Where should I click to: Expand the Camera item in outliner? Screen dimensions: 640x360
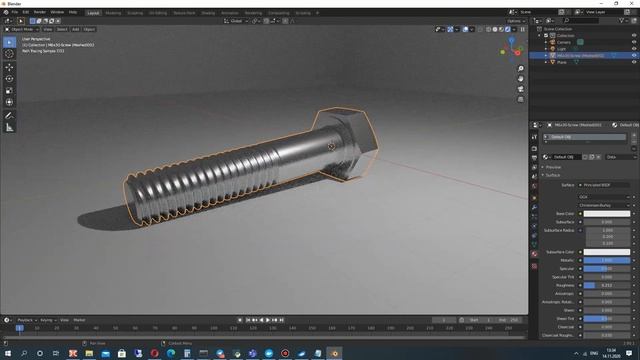(546, 42)
